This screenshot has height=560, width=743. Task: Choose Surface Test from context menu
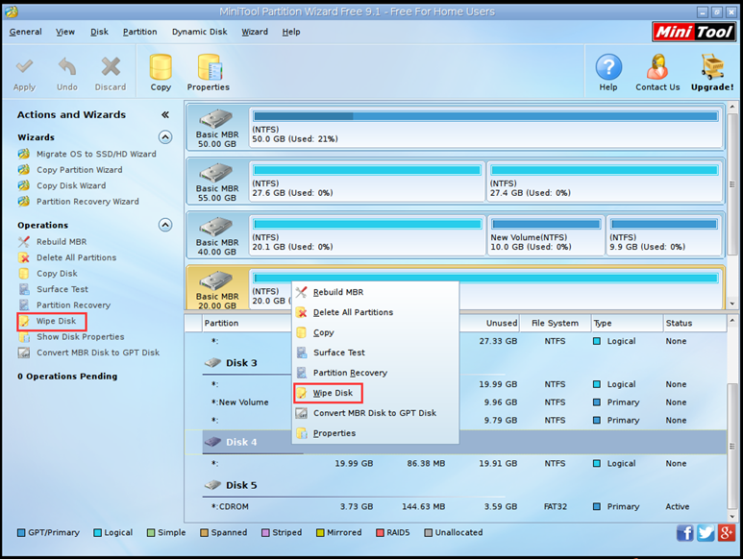[375, 353]
